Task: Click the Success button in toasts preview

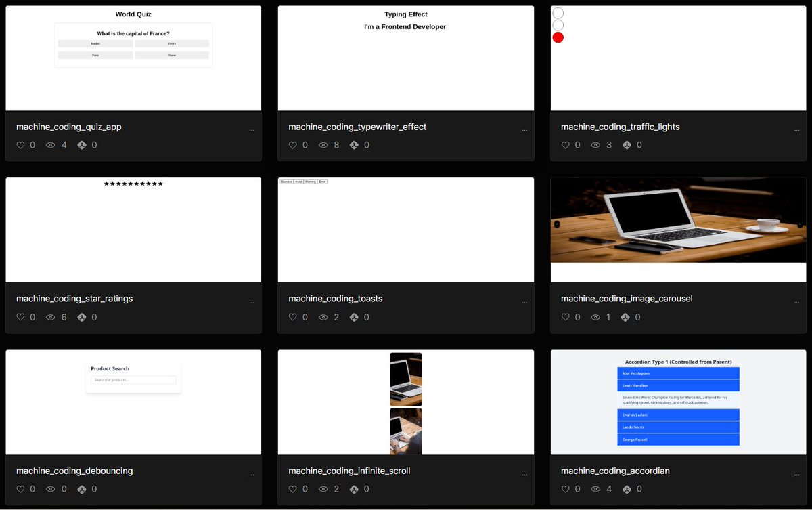Action: click(x=287, y=182)
